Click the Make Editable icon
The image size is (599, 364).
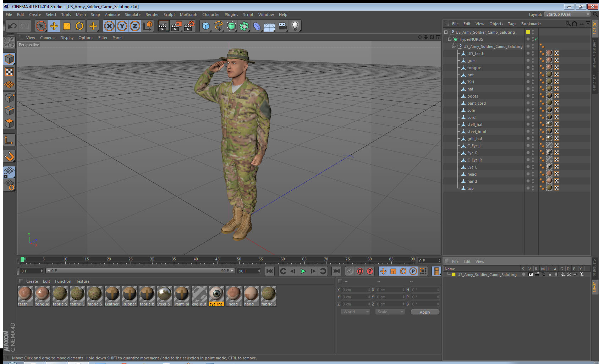point(9,43)
